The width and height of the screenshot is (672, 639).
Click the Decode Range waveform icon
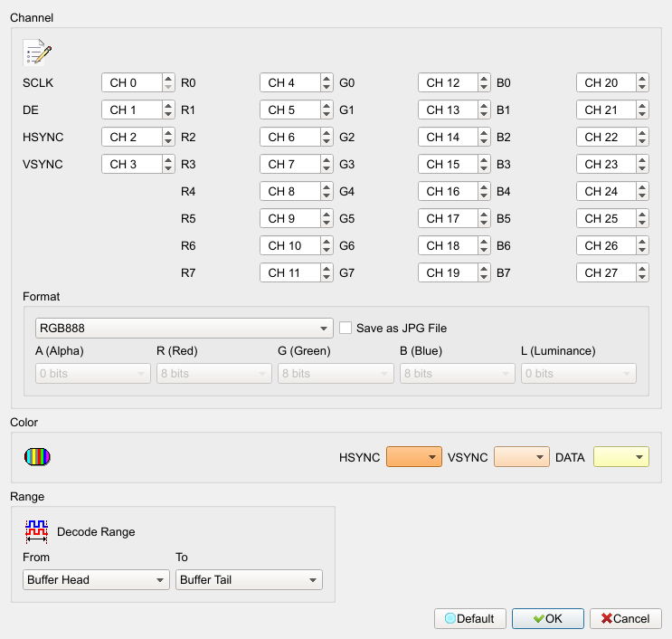click(36, 531)
